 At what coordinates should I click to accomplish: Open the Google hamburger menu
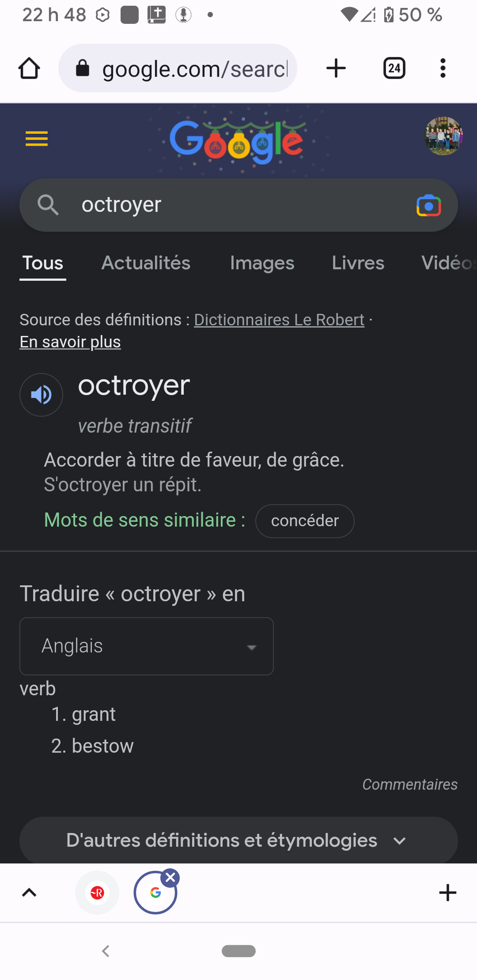pos(37,139)
